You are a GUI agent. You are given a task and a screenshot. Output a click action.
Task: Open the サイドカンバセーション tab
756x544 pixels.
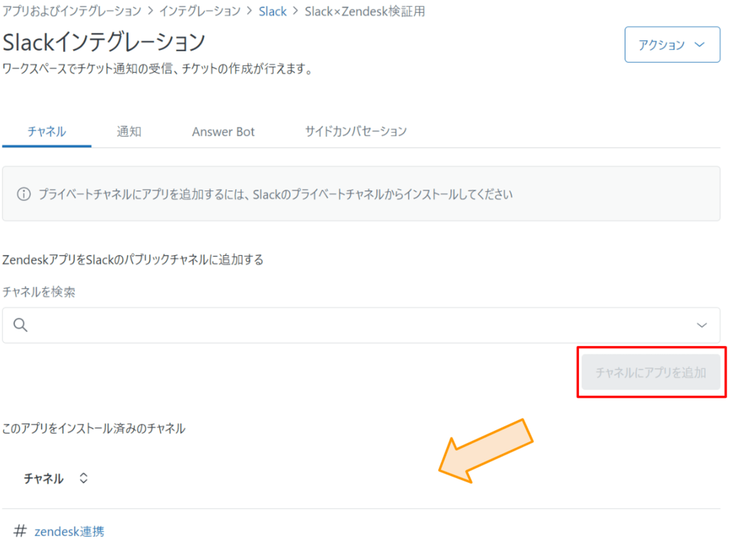[356, 132]
